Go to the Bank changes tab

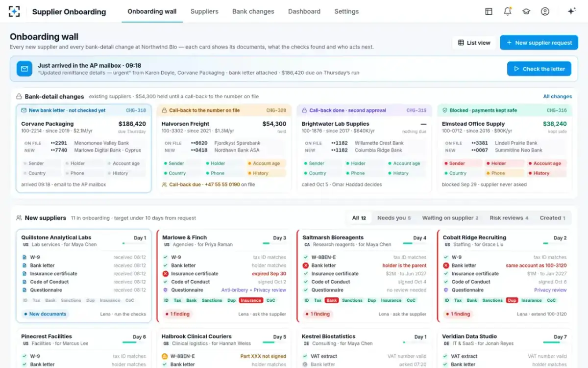coord(253,11)
